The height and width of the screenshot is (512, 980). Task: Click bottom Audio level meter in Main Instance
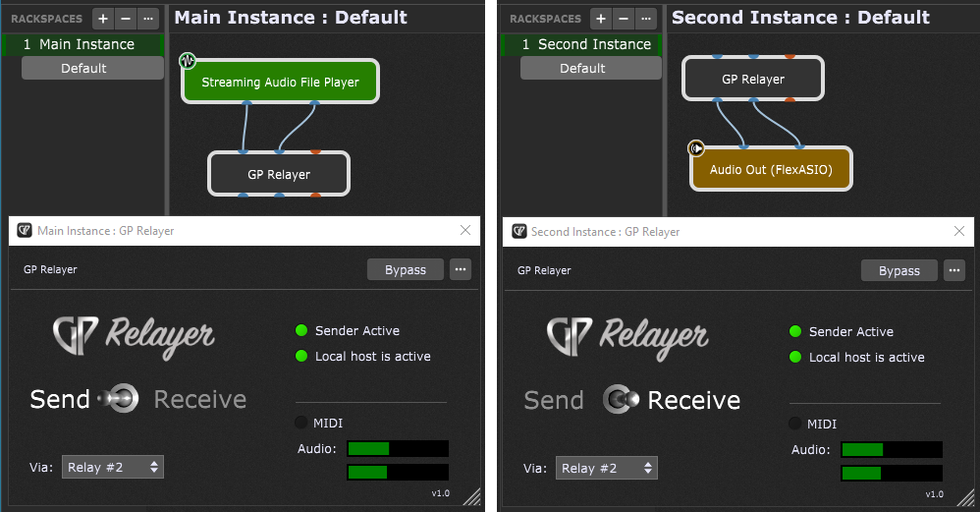pos(398,472)
